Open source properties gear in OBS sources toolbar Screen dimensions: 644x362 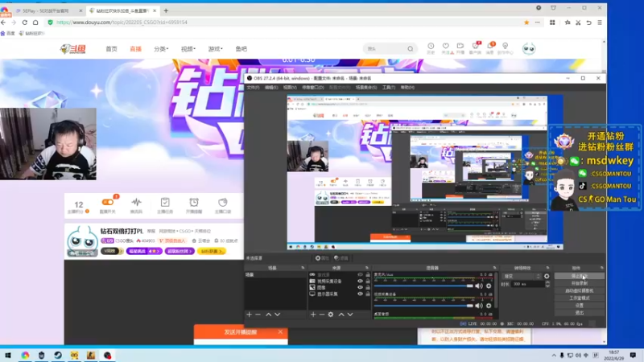[331, 315]
